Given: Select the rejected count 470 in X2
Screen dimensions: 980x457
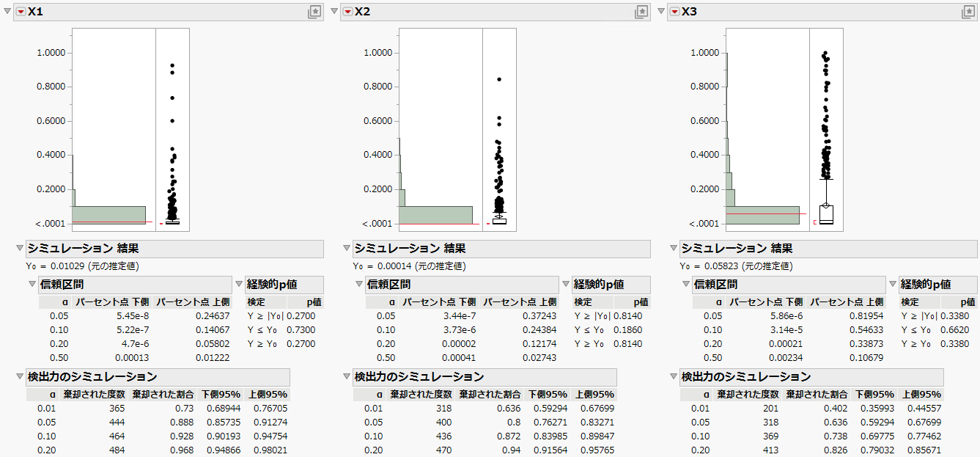Looking at the screenshot, I should coord(443,450).
